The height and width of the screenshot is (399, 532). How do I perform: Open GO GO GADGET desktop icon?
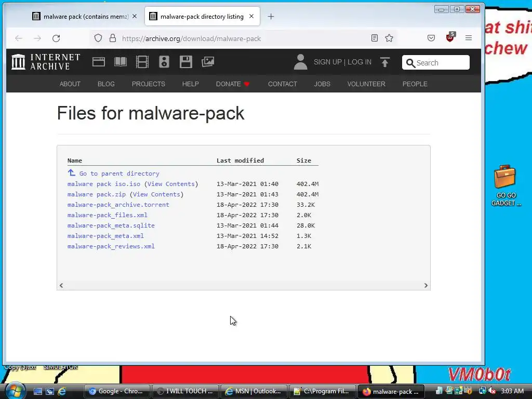pos(506,185)
